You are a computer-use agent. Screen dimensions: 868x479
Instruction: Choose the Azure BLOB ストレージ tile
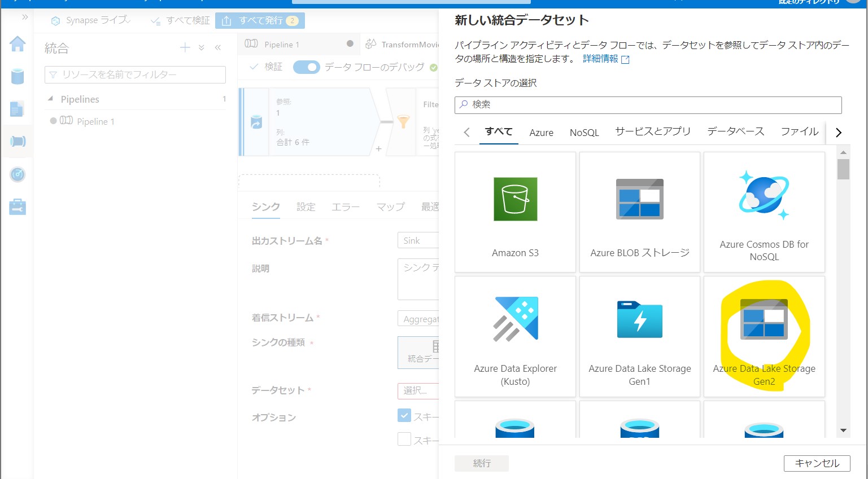click(640, 212)
